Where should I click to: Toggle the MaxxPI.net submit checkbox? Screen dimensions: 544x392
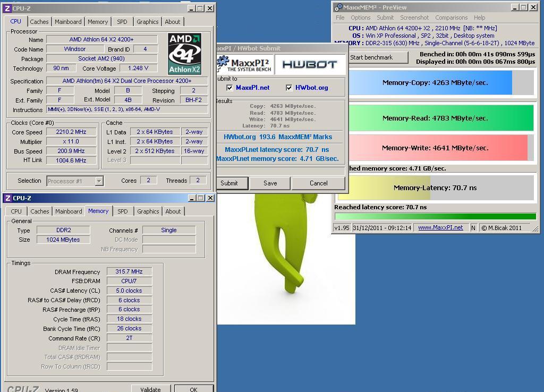click(229, 88)
